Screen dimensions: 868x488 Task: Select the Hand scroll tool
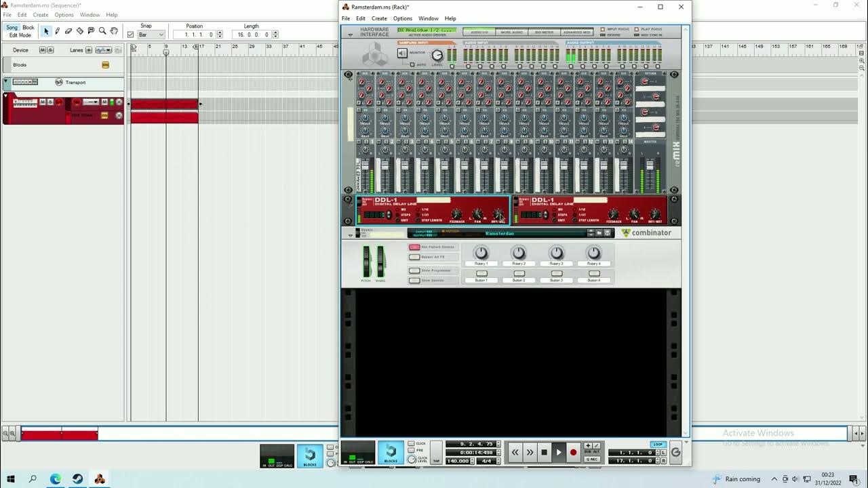[x=114, y=31]
